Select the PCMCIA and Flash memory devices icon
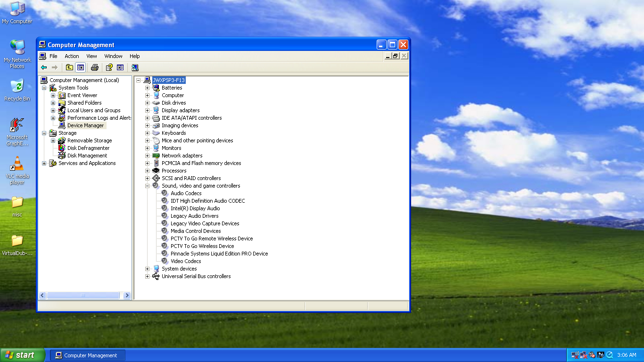The height and width of the screenshot is (362, 644). (x=156, y=163)
